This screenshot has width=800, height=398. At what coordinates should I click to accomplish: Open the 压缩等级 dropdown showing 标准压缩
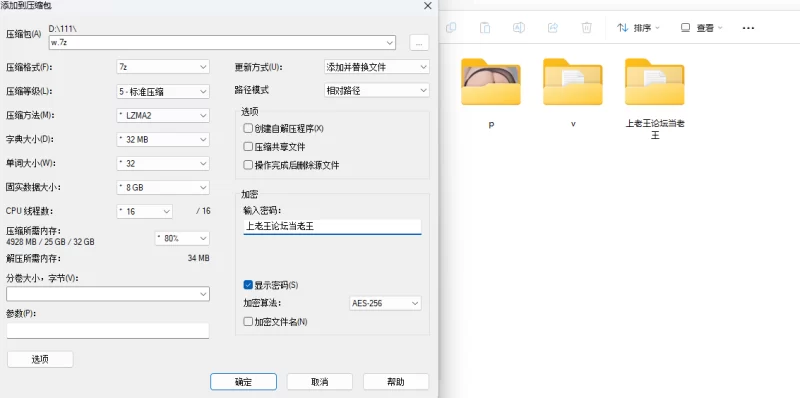click(163, 92)
